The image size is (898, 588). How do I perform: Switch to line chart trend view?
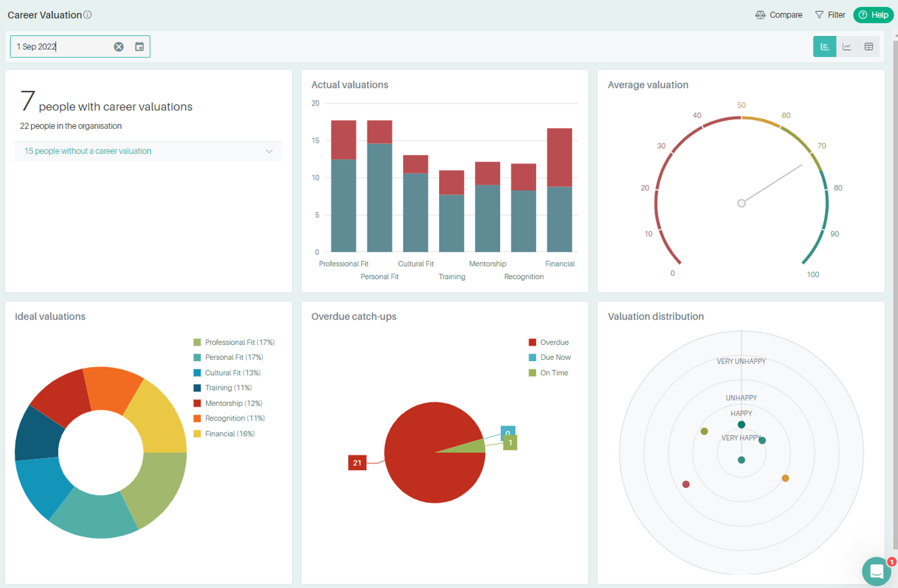847,47
